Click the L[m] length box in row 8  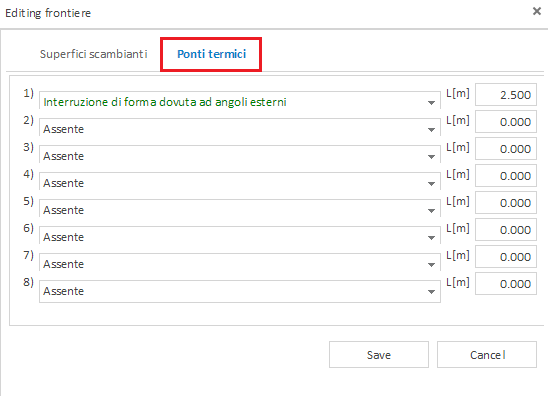click(506, 284)
